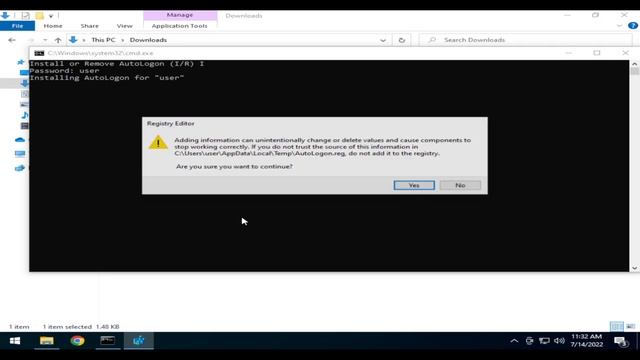Viewport: 640px width, 360px height.
Task: Click the cmd.exe title bar icon
Action: click(39, 53)
